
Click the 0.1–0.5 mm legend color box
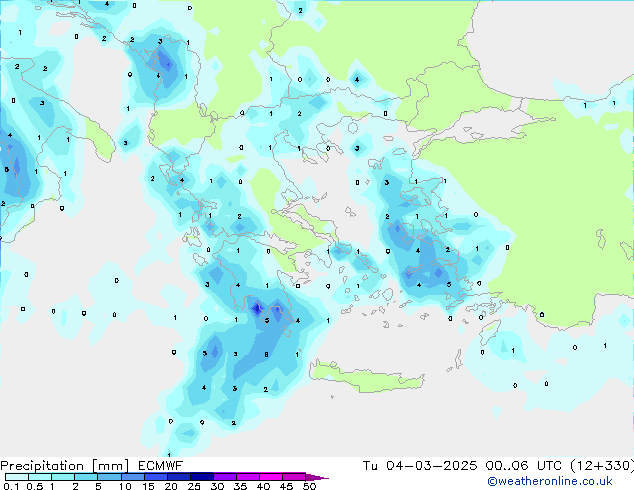(17, 477)
